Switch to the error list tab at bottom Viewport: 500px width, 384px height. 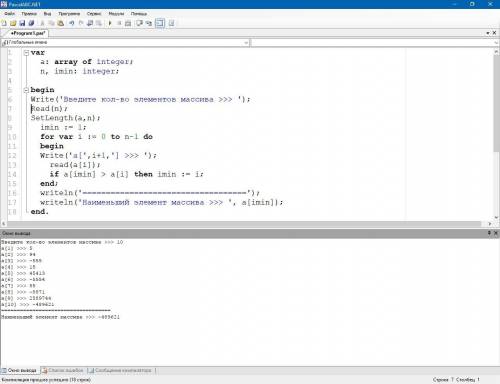coord(63,370)
